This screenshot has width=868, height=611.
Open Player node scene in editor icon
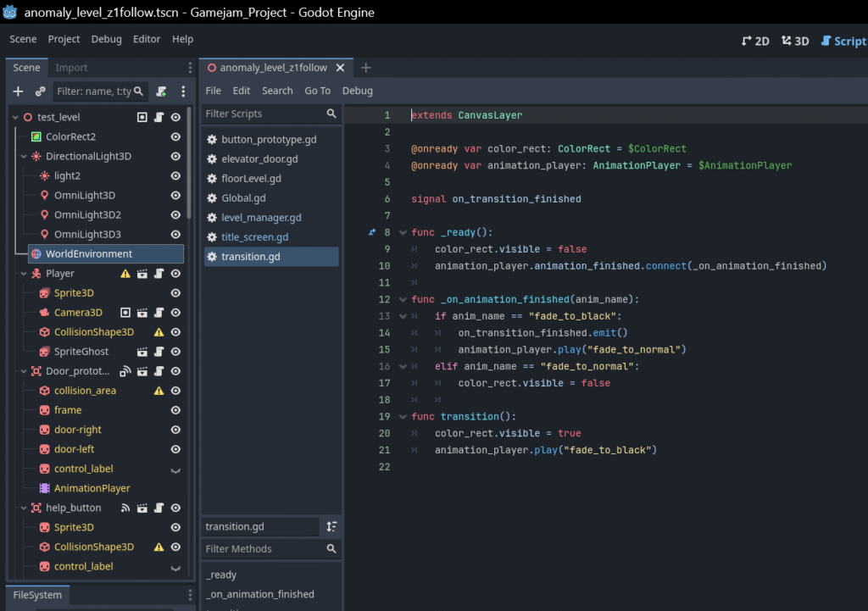pyautogui.click(x=142, y=274)
